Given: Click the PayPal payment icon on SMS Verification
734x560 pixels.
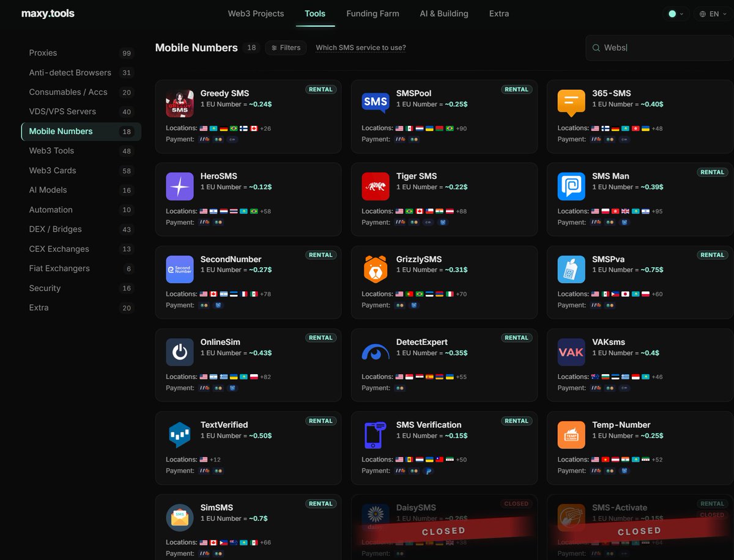Looking at the screenshot, I should point(429,471).
